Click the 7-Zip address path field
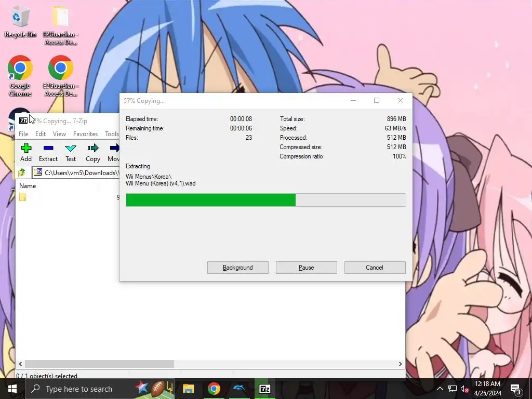The height and width of the screenshot is (399, 532). tap(76, 172)
